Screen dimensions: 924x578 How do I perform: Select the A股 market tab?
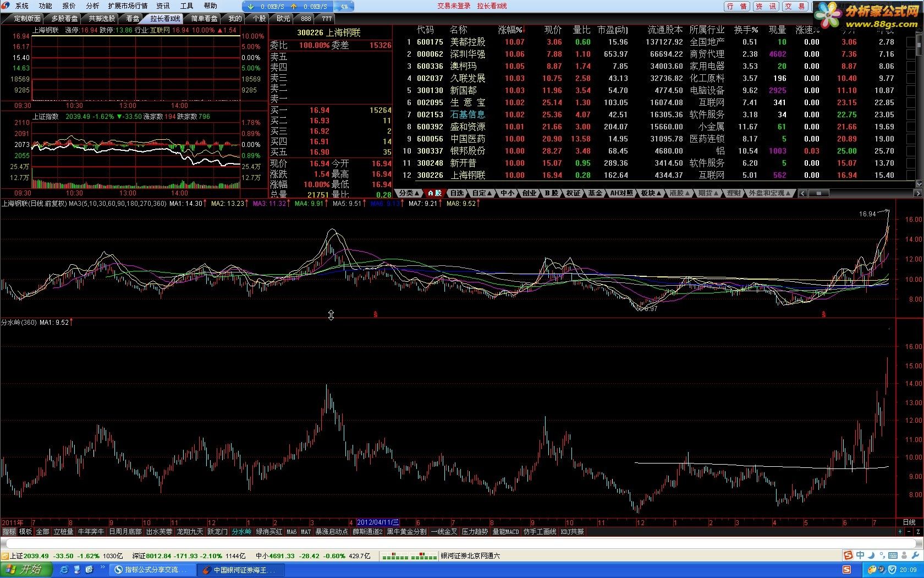(435, 193)
